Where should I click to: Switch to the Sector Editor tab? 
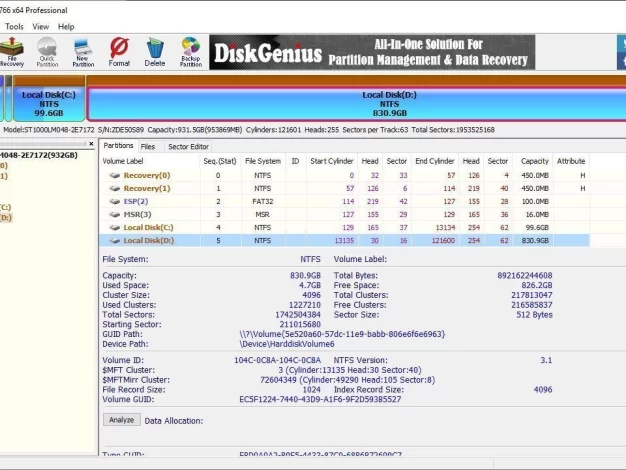pos(188,147)
